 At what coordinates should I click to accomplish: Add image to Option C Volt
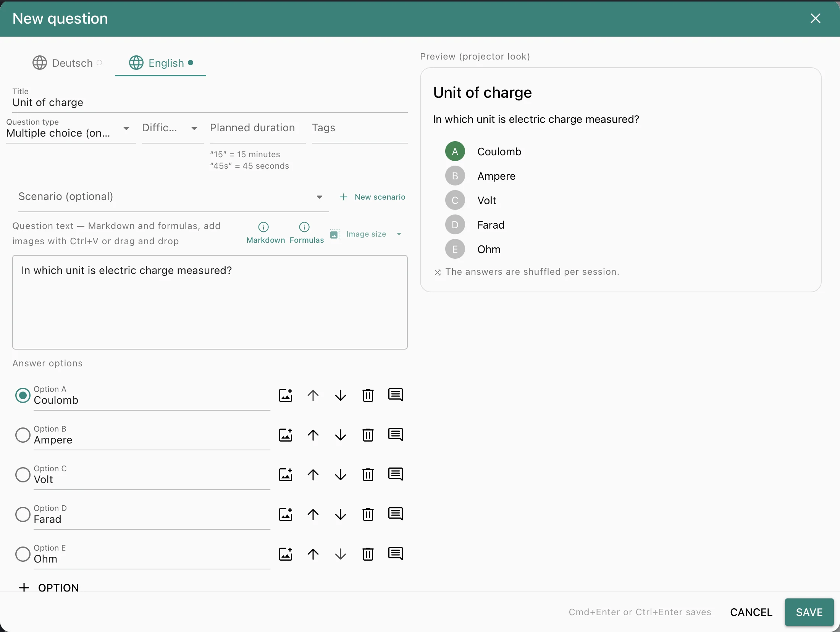coord(286,475)
